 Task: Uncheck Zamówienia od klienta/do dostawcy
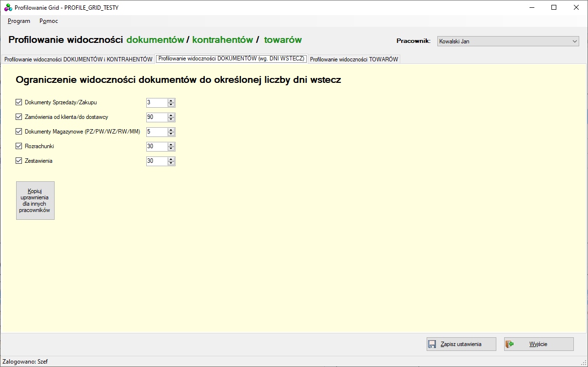(19, 117)
